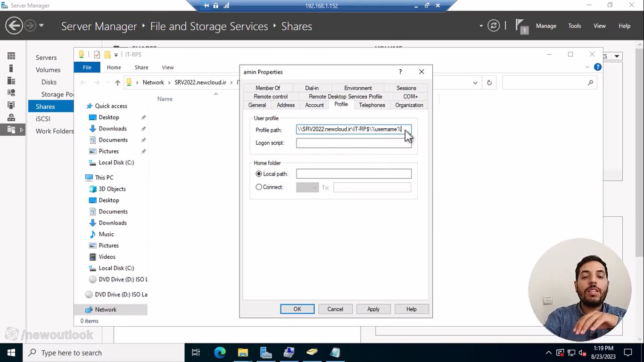
Task: Click Apply in amin Properties
Action: tap(373, 309)
